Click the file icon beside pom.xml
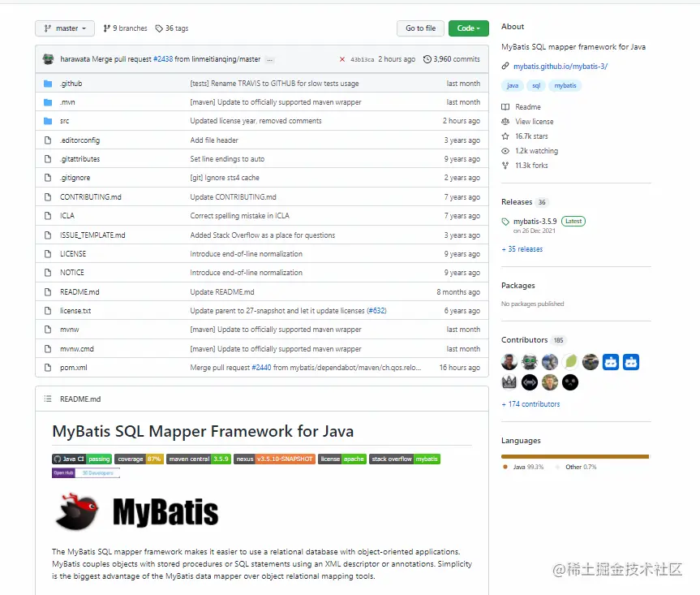Image resolution: width=700 pixels, height=595 pixels. click(48, 368)
